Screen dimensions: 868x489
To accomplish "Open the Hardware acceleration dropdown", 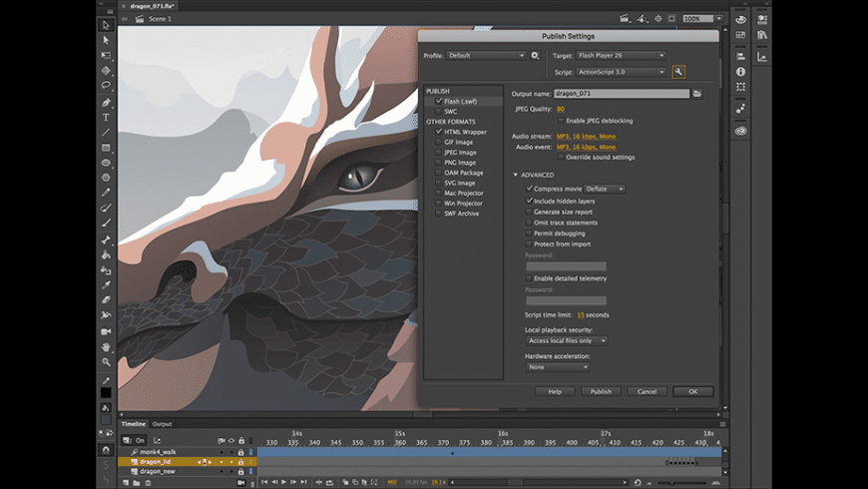I will pyautogui.click(x=558, y=366).
